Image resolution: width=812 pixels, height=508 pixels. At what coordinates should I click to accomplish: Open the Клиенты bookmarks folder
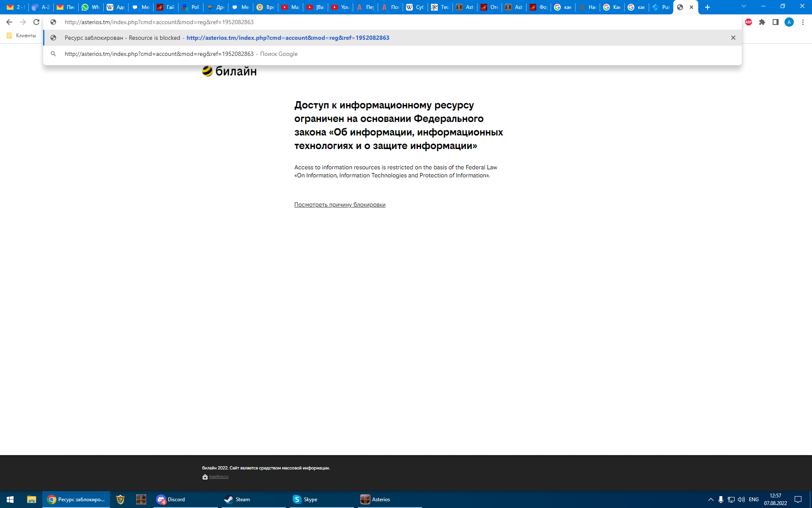click(22, 36)
